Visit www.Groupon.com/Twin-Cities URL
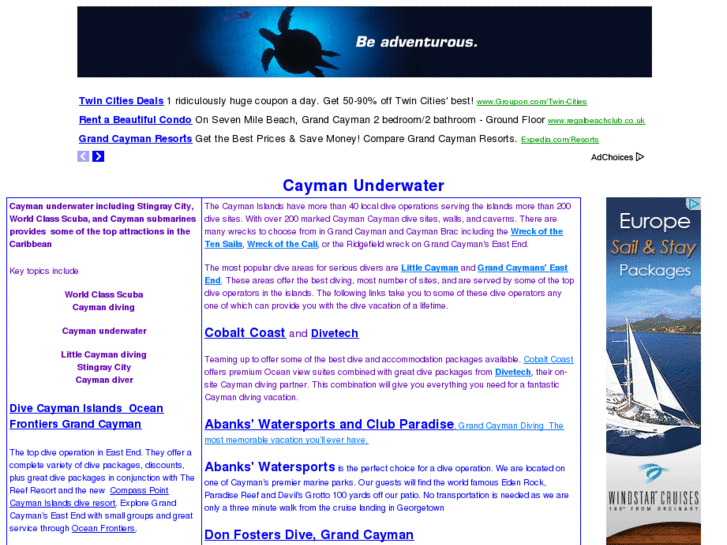Viewport: 727px width, 545px height. 531,102
